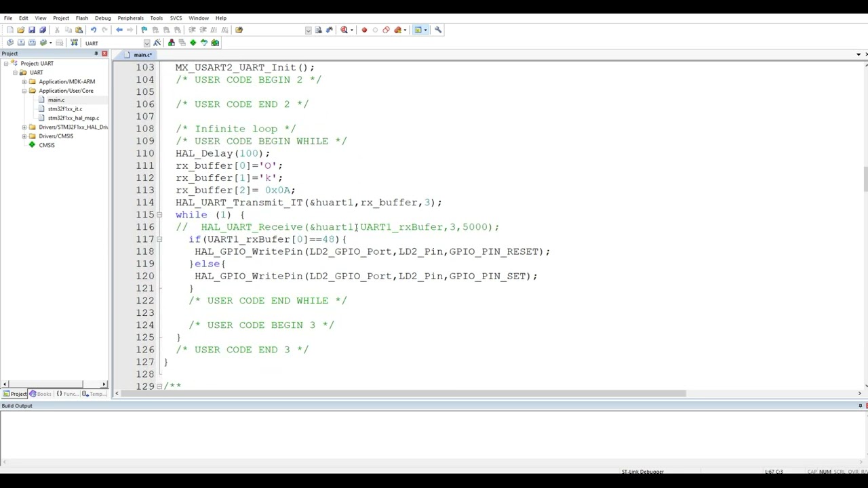
Task: Click the Download to flash (LOAD) icon
Action: click(x=75, y=43)
